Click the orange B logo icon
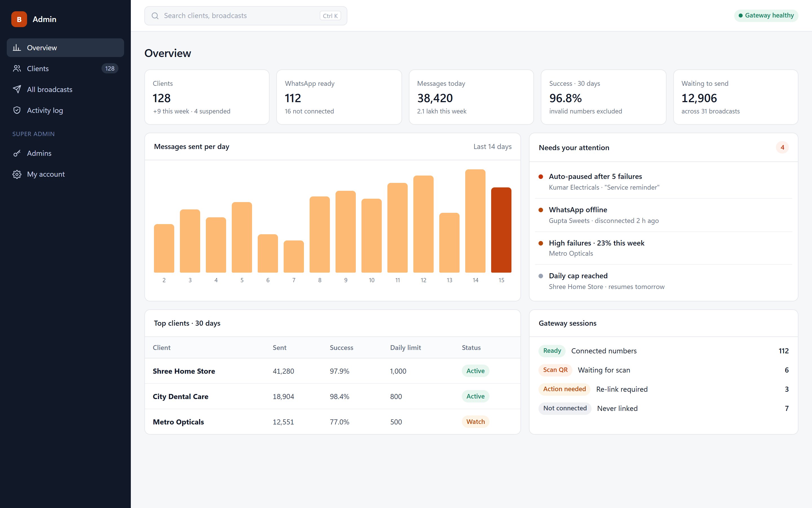The height and width of the screenshot is (508, 812). coord(19,19)
